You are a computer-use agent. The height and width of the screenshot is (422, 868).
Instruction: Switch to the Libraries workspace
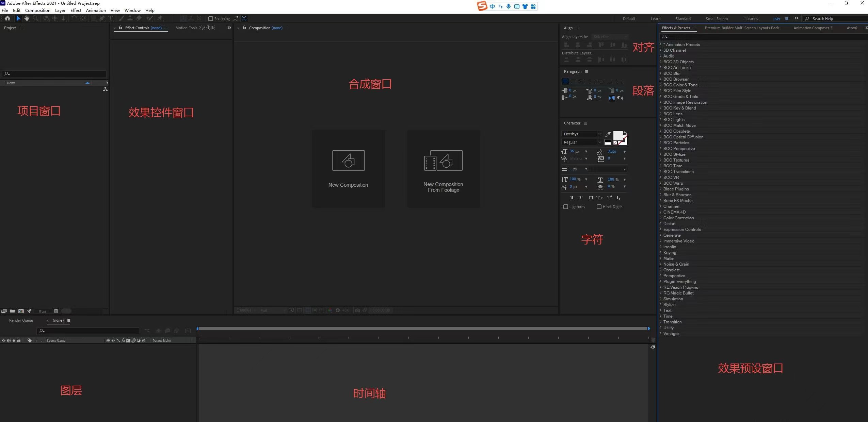point(751,19)
